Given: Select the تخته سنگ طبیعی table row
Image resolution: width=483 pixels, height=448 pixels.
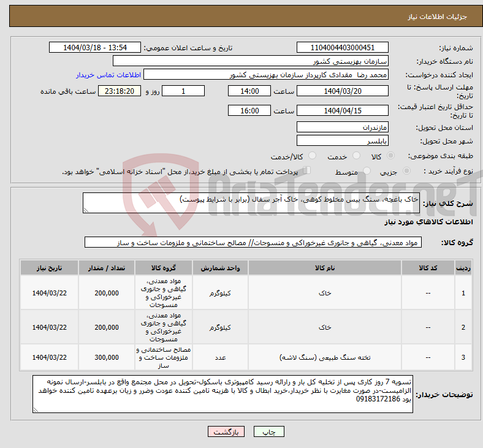Looking at the screenshot, I should [x=246, y=357].
